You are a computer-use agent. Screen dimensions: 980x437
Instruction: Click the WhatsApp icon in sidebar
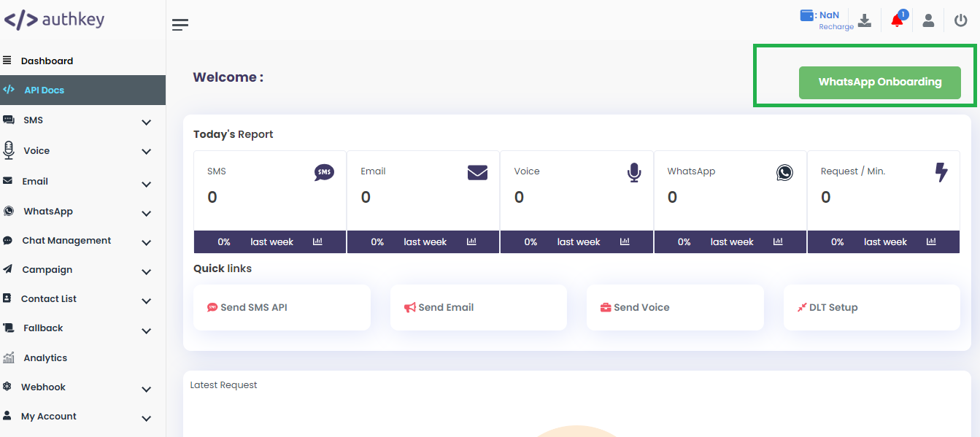coord(9,211)
